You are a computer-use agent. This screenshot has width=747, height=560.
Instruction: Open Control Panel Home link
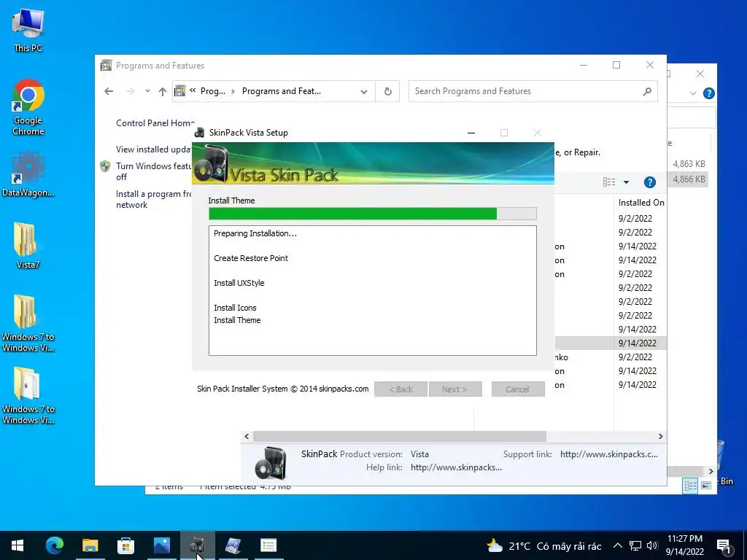155,122
